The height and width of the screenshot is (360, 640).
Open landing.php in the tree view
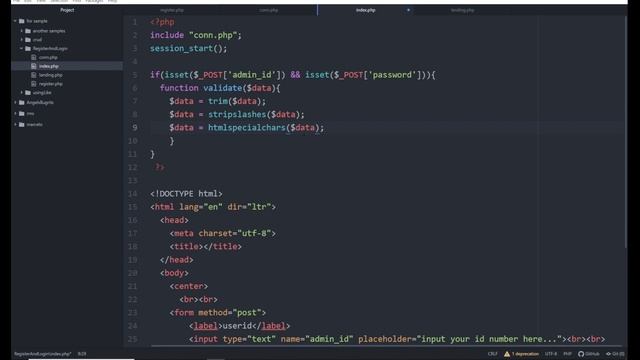click(51, 75)
